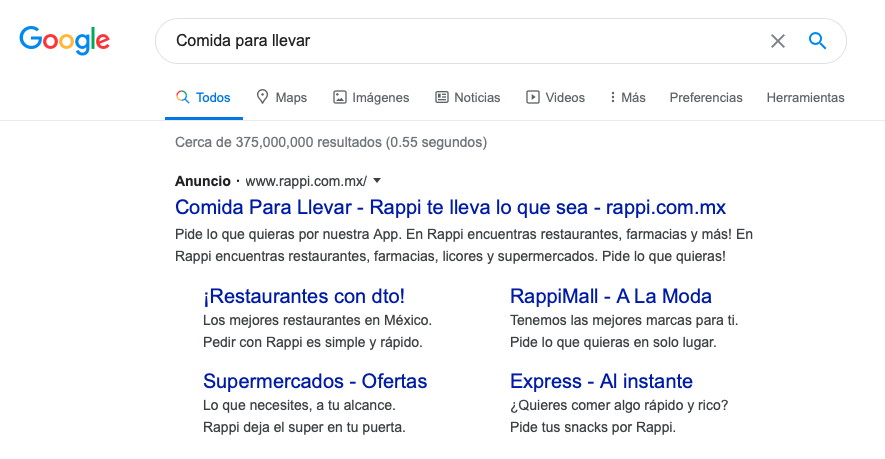Click the Noticias newspaper icon

[x=441, y=97]
